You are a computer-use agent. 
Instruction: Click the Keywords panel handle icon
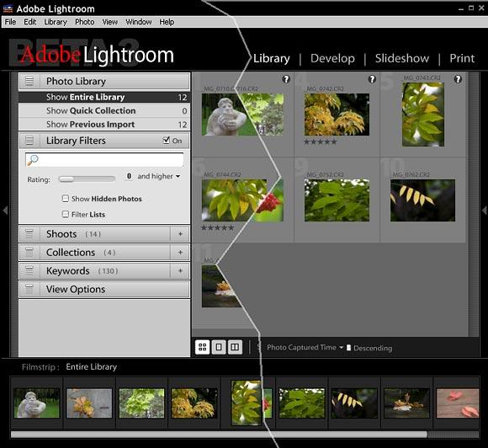click(29, 270)
